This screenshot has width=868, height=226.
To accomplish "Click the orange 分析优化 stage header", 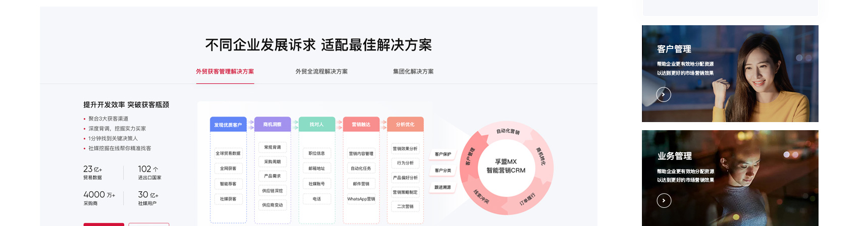I will tap(405, 124).
